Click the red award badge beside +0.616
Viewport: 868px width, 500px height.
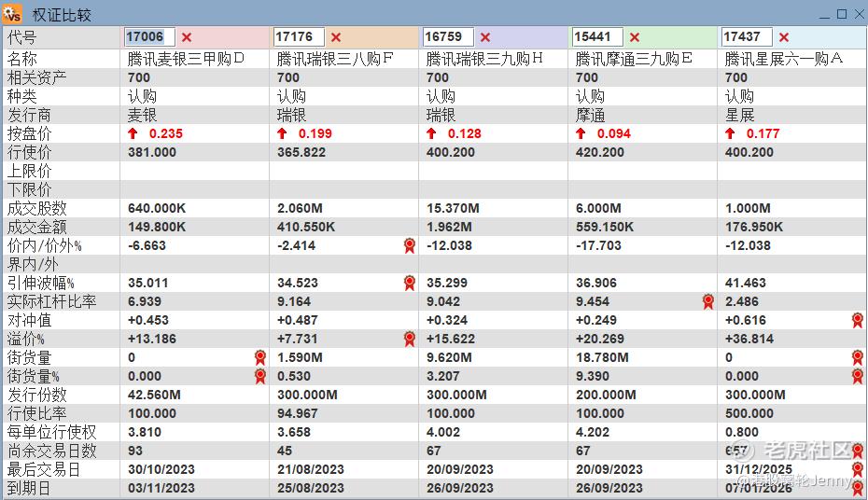pos(858,320)
